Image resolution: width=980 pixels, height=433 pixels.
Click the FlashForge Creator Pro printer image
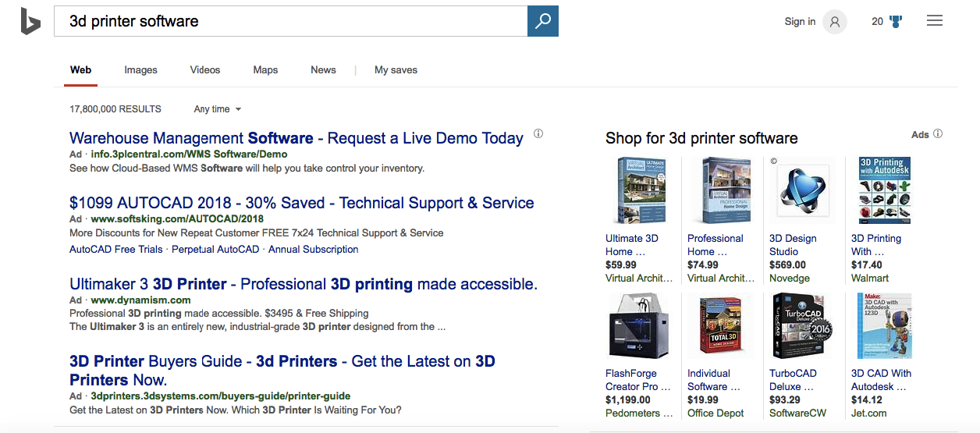637,326
